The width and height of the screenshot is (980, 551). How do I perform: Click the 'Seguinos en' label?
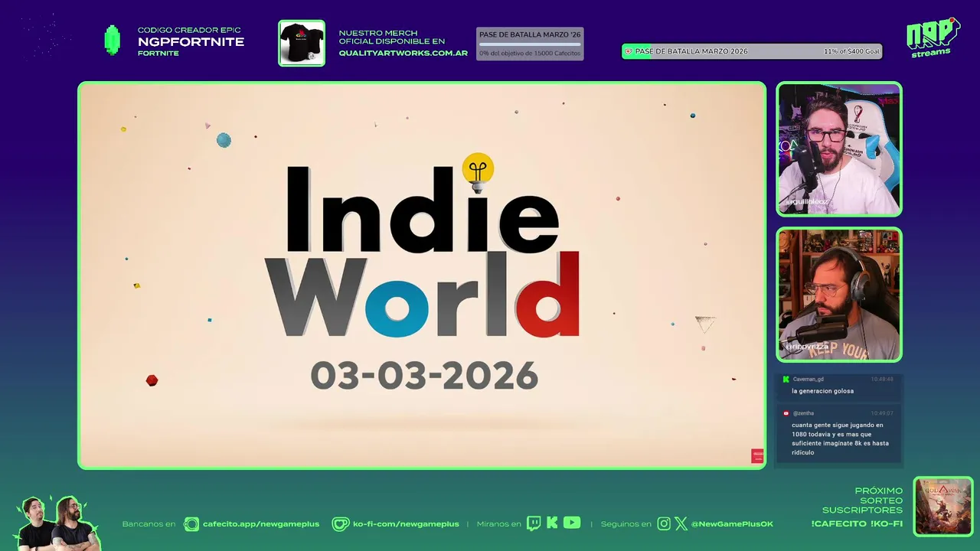point(626,524)
